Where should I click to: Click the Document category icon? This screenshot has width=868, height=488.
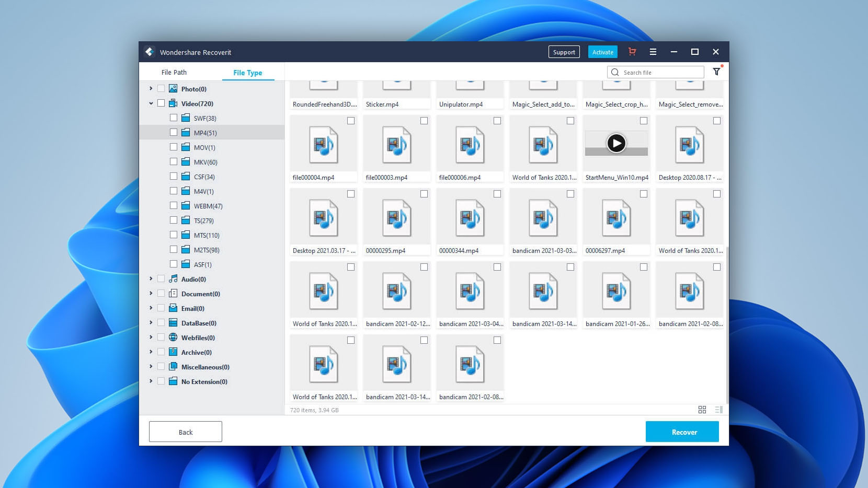tap(173, 294)
